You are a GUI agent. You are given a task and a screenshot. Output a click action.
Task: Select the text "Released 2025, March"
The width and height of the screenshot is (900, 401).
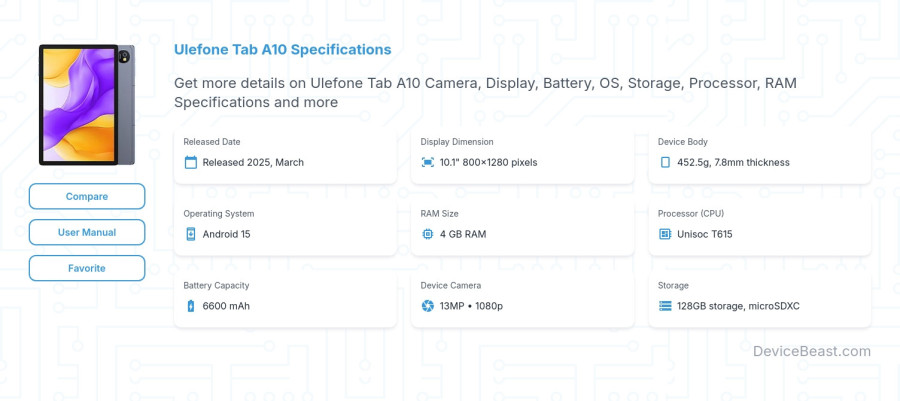pos(253,162)
